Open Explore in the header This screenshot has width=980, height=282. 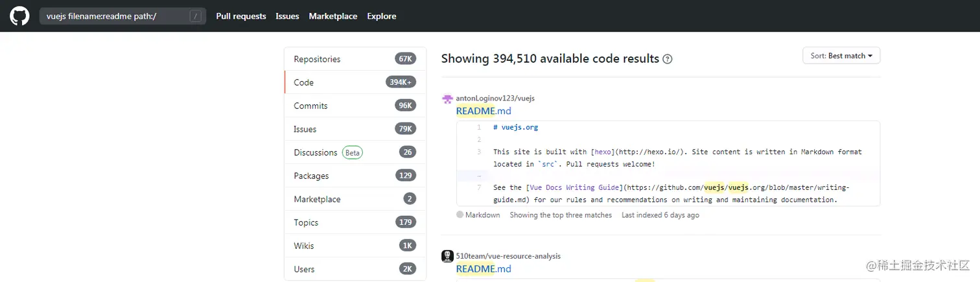point(381,16)
